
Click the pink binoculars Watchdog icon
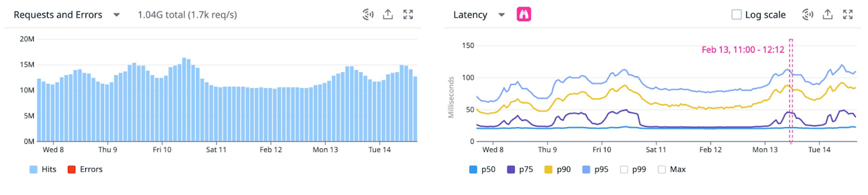524,15
